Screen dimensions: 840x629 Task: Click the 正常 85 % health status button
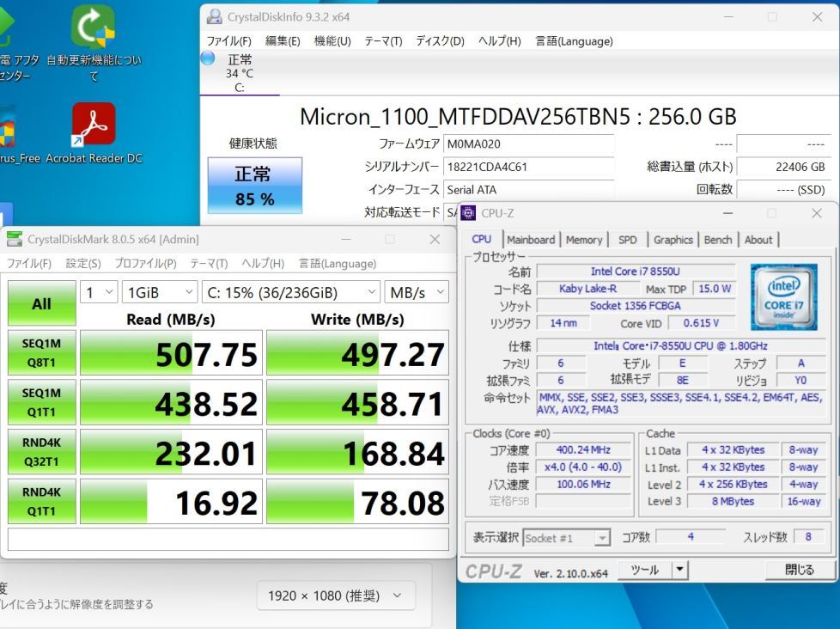pos(255,186)
